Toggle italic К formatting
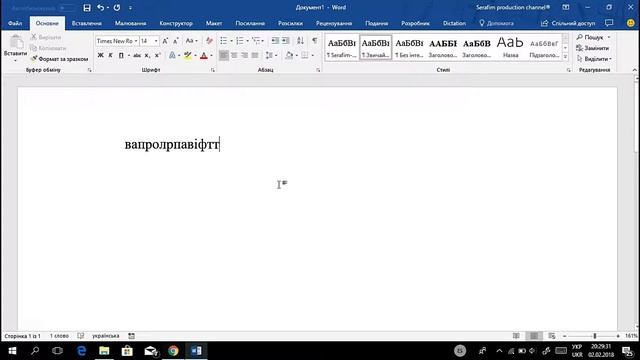640x360 pixels. point(111,55)
